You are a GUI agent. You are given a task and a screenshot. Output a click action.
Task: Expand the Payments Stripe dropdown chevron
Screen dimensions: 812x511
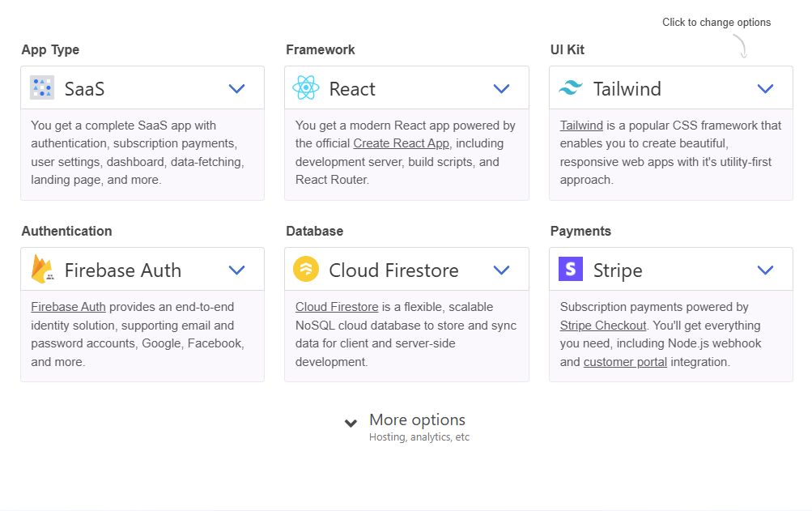pos(765,270)
